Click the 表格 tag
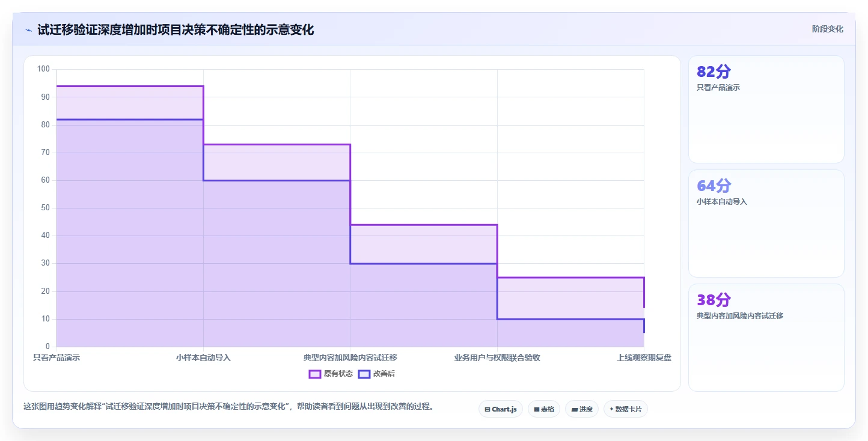This screenshot has height=441, width=868. [x=544, y=409]
